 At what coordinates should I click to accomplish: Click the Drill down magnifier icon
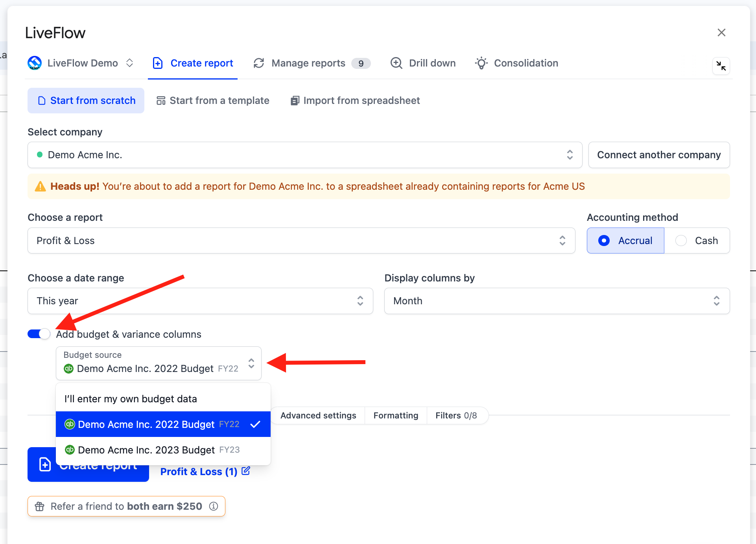click(396, 63)
